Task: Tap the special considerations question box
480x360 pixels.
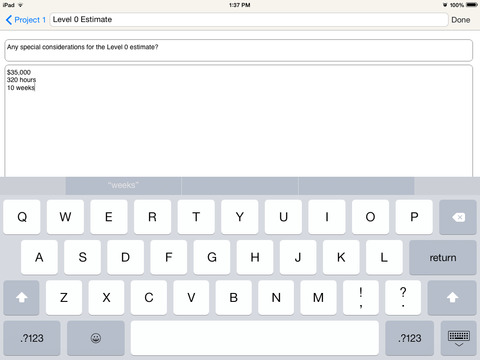Action: (239, 50)
